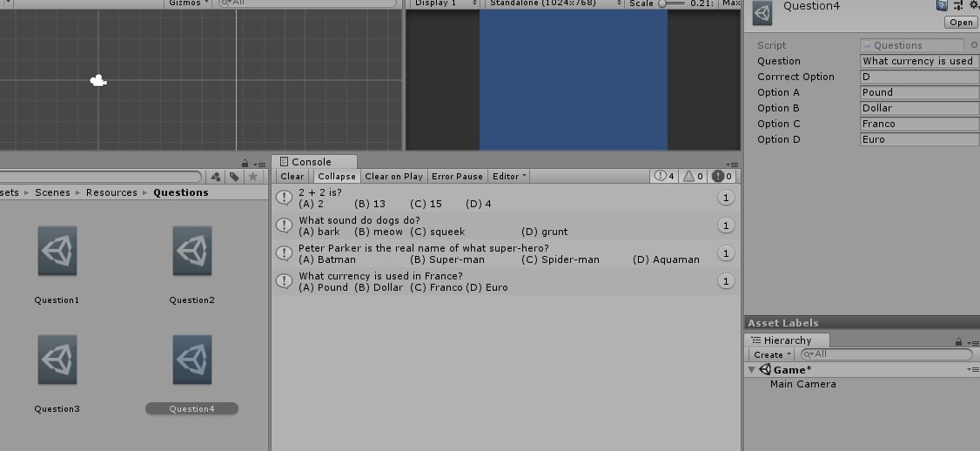The image size is (980, 451).
Task: Click the Option A field with Pound
Action: click(919, 92)
